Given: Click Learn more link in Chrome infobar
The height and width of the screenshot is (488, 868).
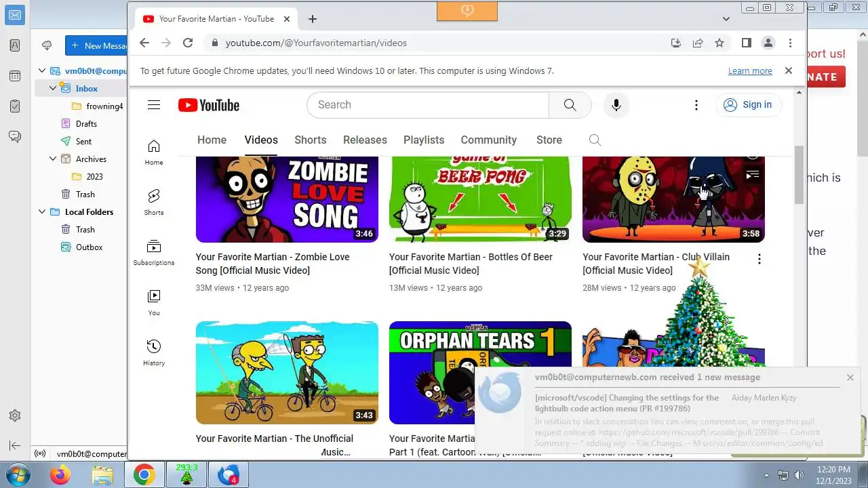Looking at the screenshot, I should coord(750,70).
